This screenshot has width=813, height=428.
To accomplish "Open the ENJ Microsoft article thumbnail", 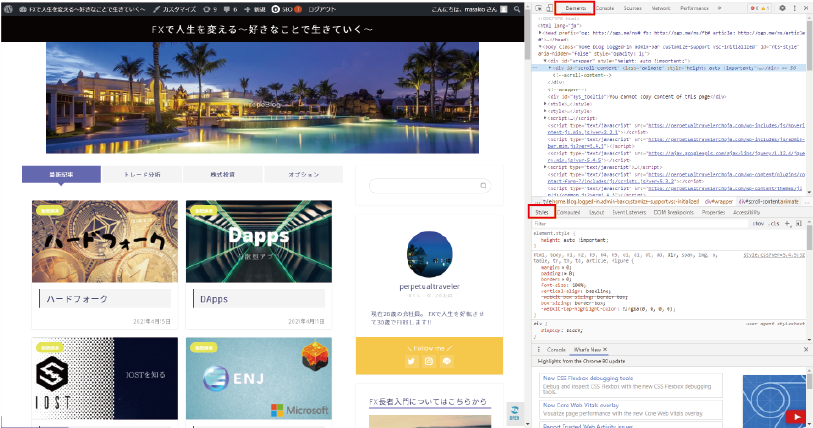I will tap(259, 378).
